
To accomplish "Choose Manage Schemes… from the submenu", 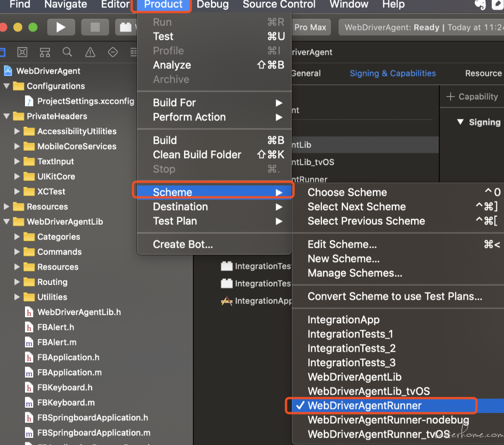I will [x=398, y=273].
